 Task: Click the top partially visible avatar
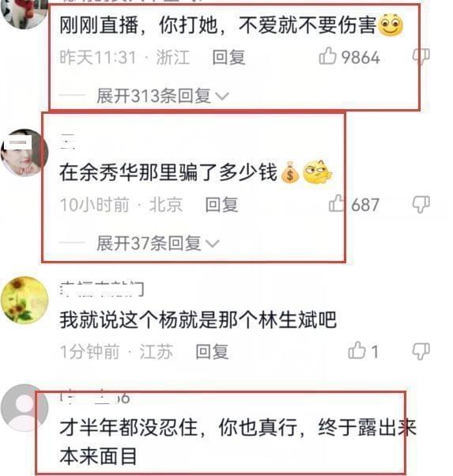[x=25, y=13]
